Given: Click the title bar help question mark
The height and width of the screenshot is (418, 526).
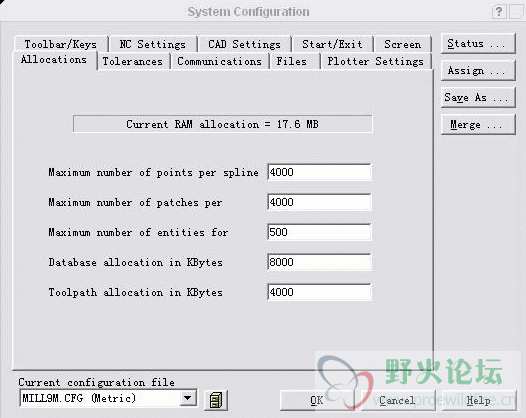Looking at the screenshot, I should coord(499,12).
